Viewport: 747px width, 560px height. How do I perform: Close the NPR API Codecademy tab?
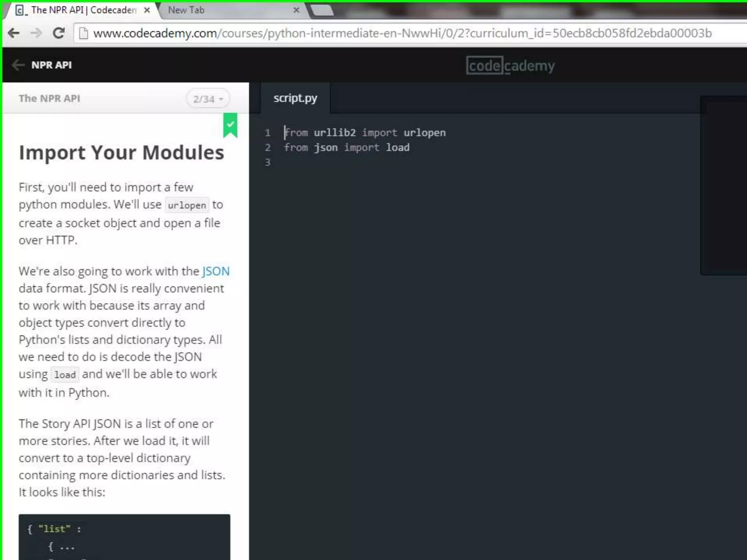point(147,10)
